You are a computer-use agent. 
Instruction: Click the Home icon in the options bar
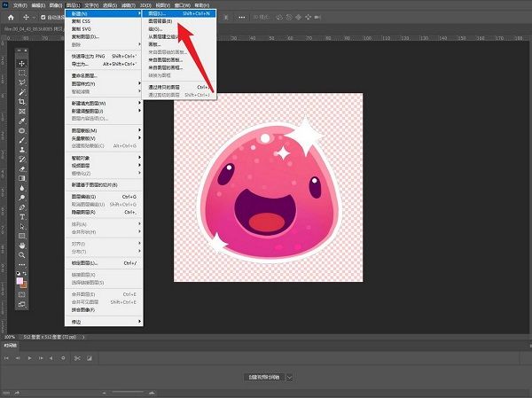[x=9, y=16]
